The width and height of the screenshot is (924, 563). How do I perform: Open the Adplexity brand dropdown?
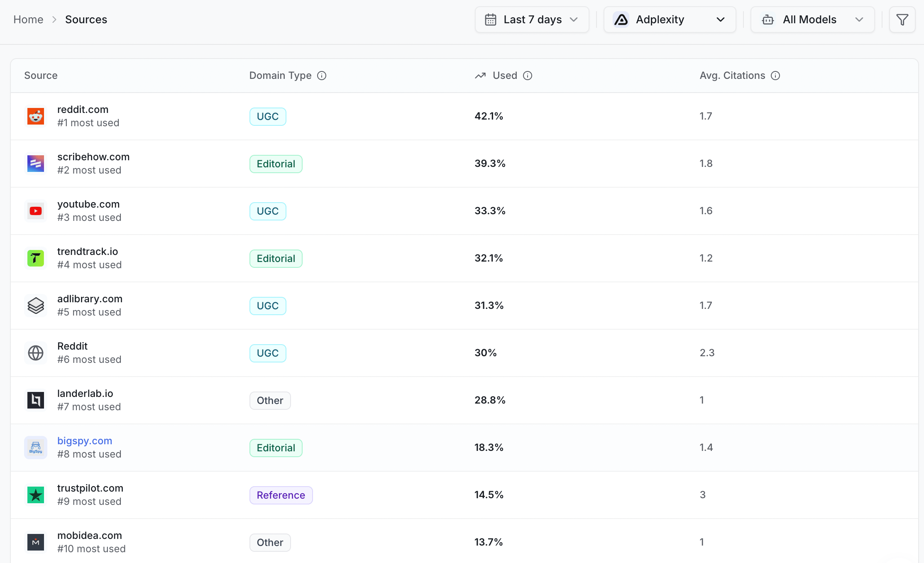670,20
